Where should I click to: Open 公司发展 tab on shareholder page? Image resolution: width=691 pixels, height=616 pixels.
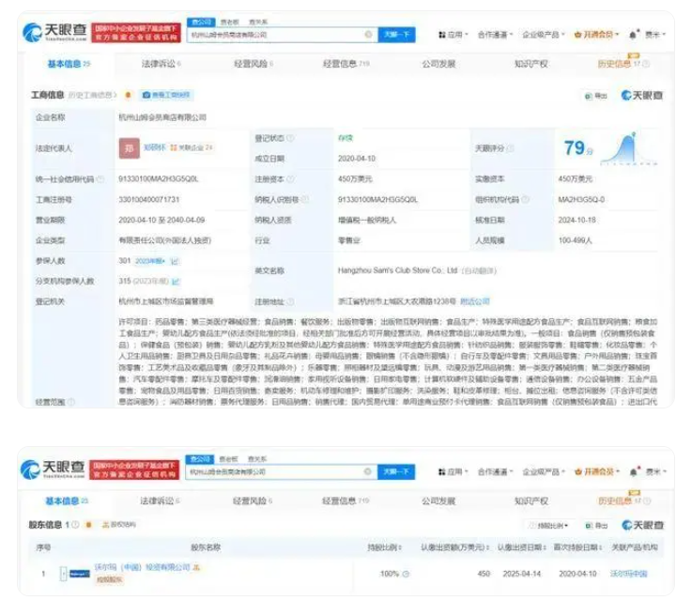click(438, 501)
